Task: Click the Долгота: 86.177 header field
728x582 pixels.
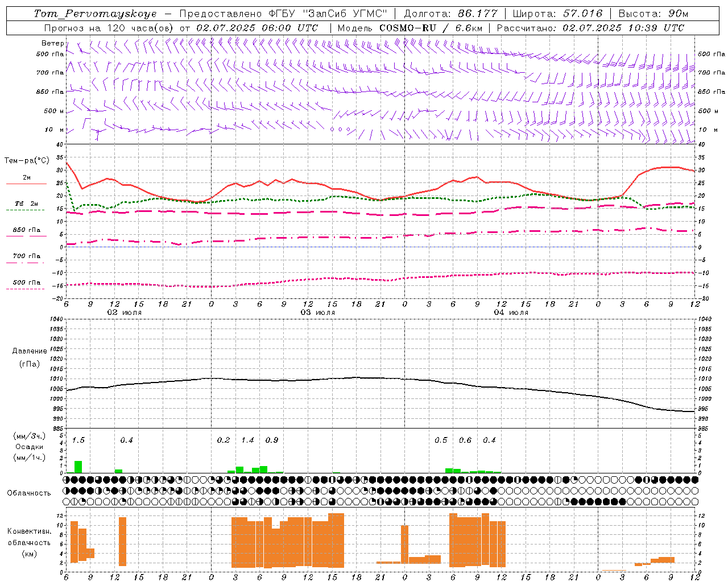Action: tap(450, 14)
